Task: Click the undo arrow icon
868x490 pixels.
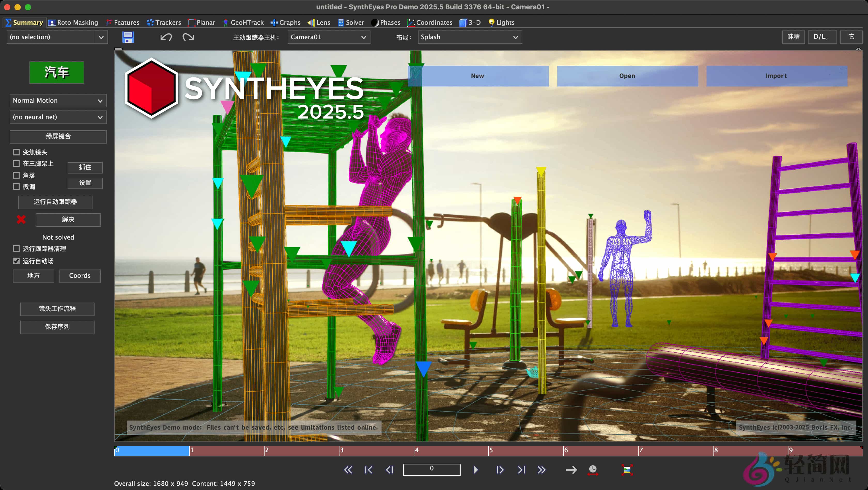Action: (x=166, y=37)
